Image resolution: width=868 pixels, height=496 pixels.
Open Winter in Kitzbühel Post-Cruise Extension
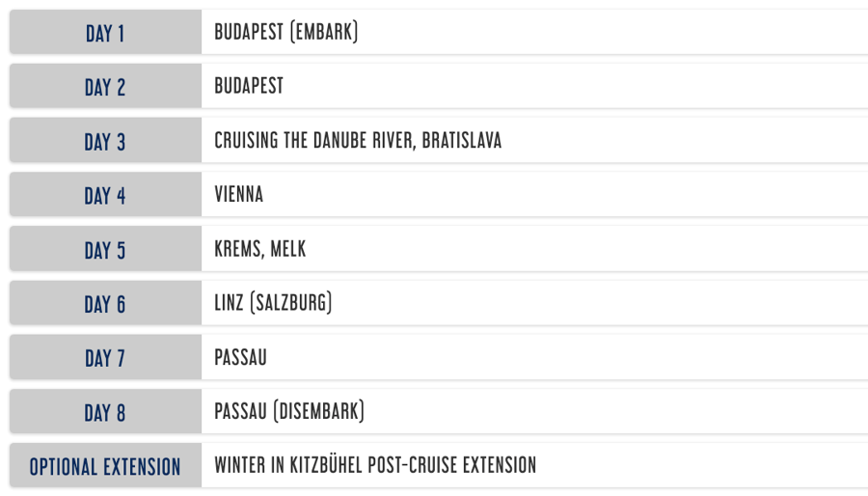click(375, 466)
